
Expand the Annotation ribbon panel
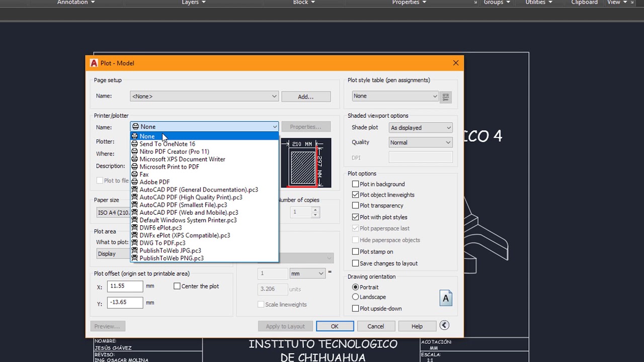pos(76,3)
